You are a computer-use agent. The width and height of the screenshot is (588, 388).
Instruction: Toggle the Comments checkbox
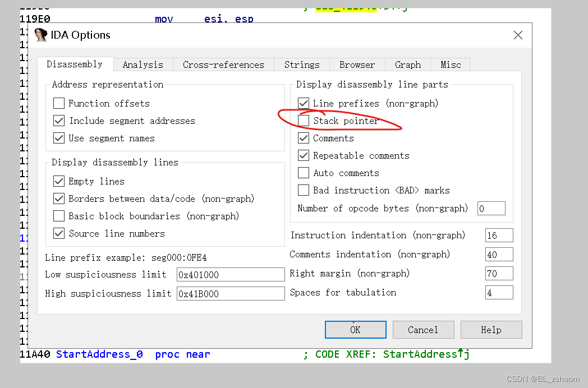(304, 138)
